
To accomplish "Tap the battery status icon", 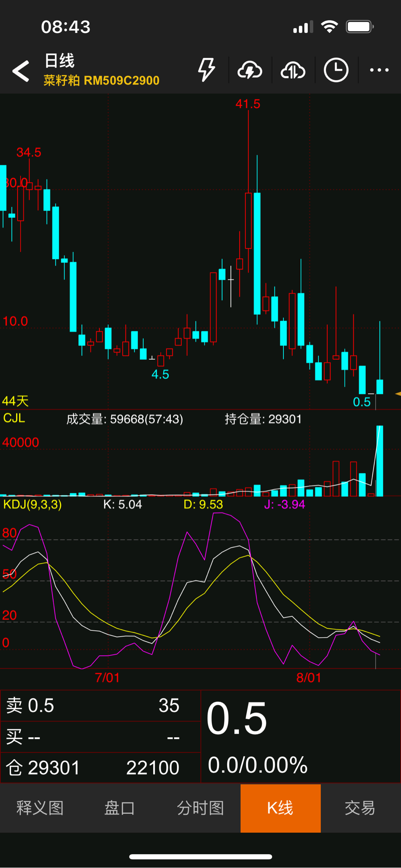I will [x=360, y=27].
